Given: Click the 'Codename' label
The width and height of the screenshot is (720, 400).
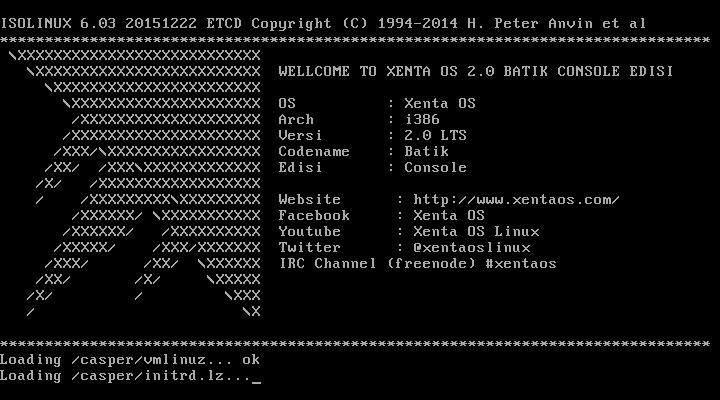Looking at the screenshot, I should (x=314, y=152).
